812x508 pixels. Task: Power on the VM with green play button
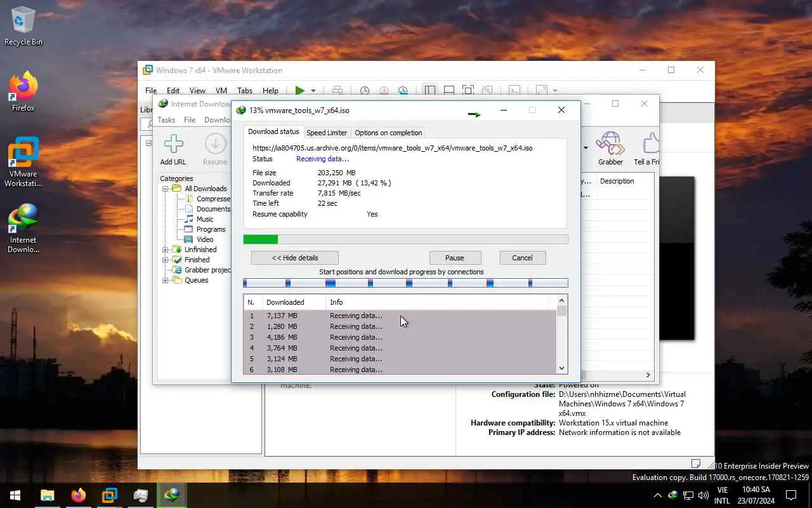click(300, 91)
